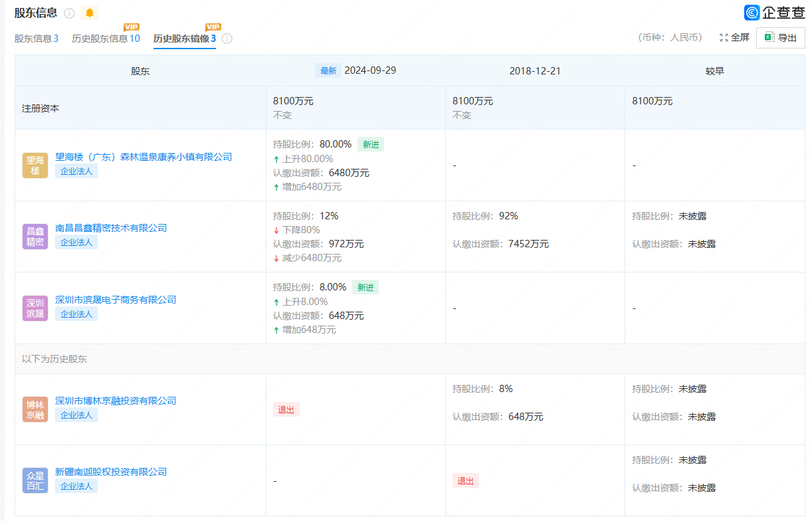This screenshot has height=521, width=812.
Task: Click 企业法人 tag under 望海楼 company
Action: (x=76, y=171)
